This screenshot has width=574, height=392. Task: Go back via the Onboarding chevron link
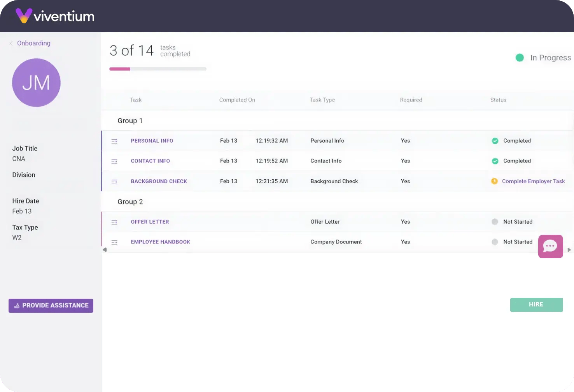(30, 43)
